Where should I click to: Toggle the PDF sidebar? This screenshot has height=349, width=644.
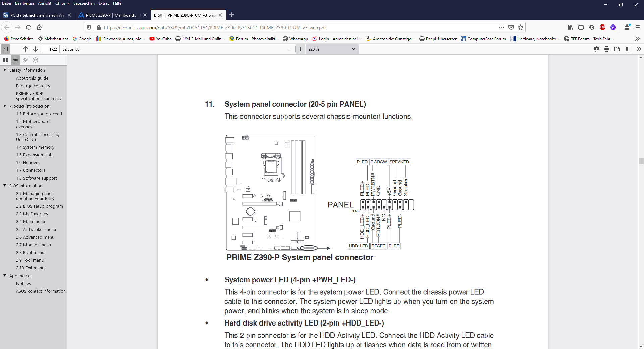pyautogui.click(x=5, y=49)
